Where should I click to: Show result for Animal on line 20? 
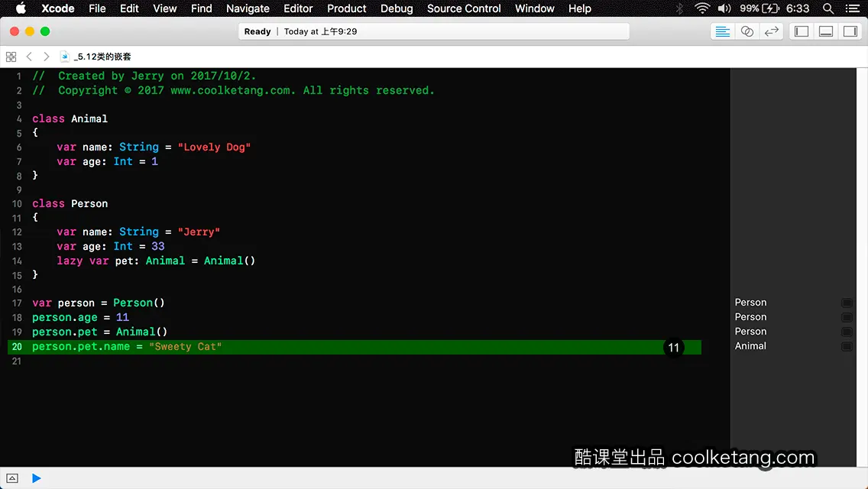click(x=847, y=346)
